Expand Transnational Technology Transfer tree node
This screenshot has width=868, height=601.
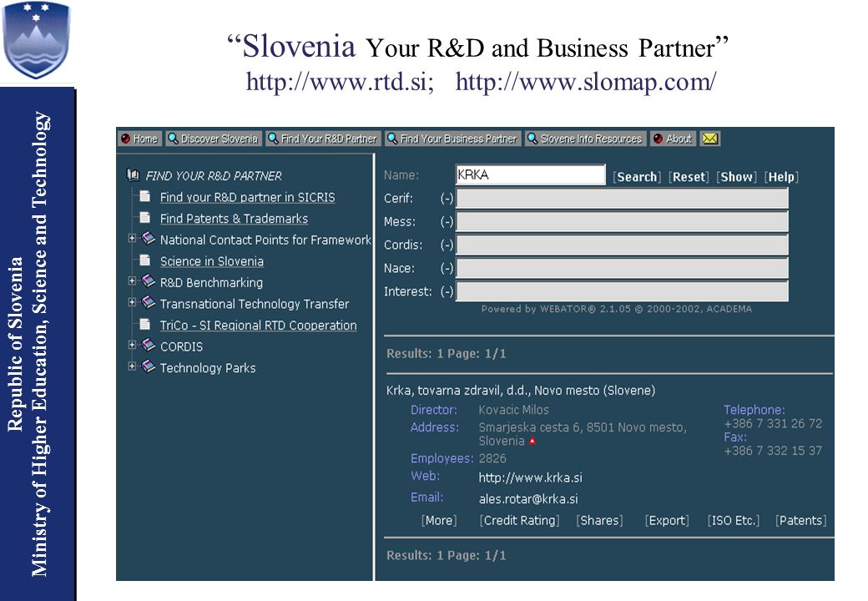(132, 302)
